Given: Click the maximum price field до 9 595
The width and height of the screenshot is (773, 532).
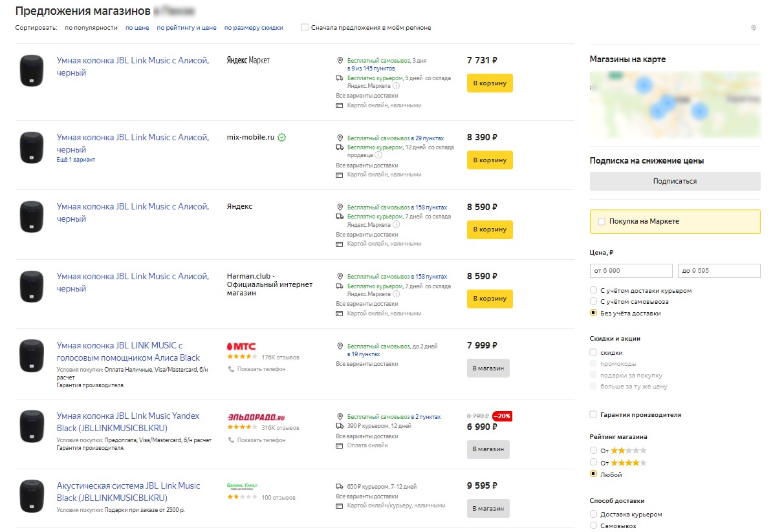Looking at the screenshot, I should pos(719,270).
